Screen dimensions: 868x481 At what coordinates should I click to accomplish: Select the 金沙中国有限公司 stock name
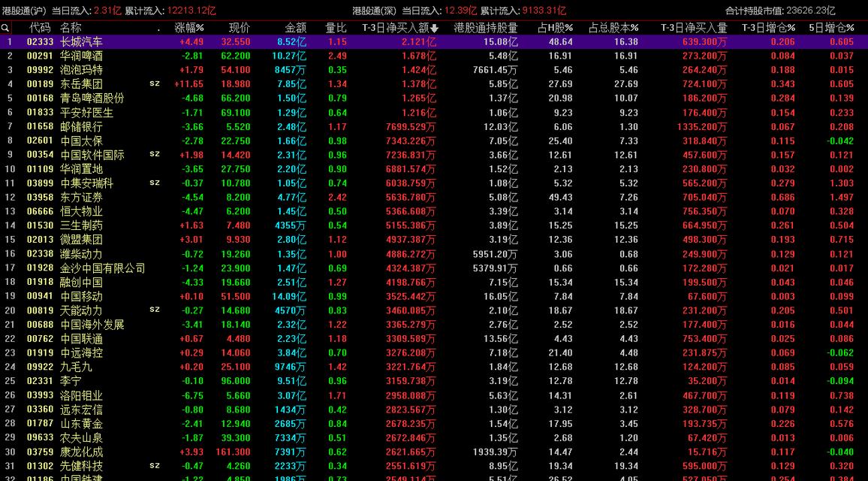point(103,268)
